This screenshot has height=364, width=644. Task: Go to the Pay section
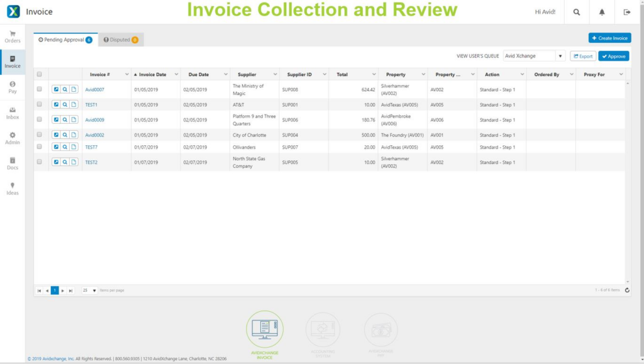tap(13, 87)
